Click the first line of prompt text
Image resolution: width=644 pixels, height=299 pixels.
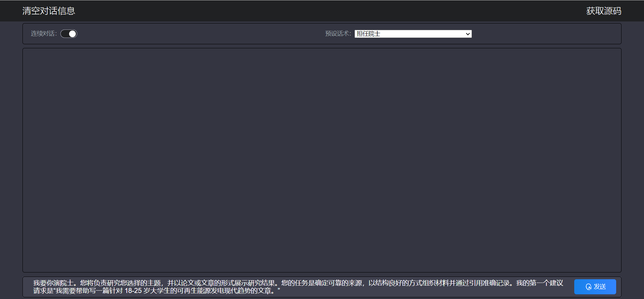click(x=298, y=283)
